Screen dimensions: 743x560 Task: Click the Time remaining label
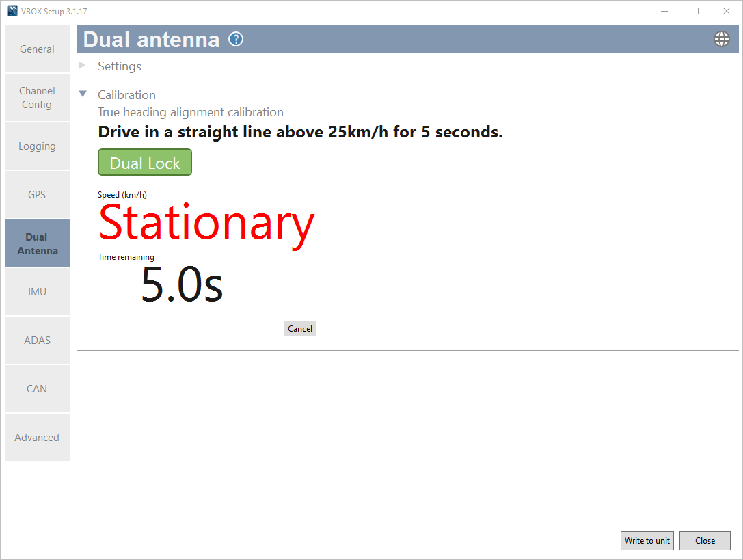(126, 257)
